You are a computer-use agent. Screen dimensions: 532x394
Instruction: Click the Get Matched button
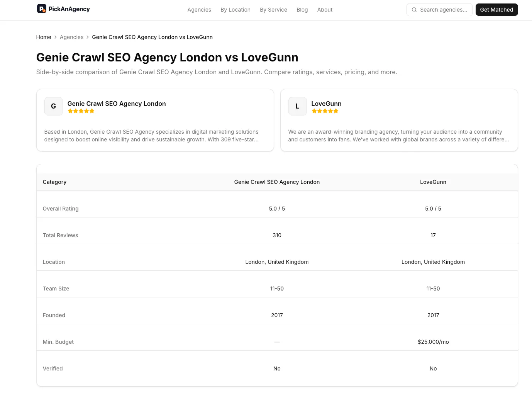pyautogui.click(x=496, y=10)
